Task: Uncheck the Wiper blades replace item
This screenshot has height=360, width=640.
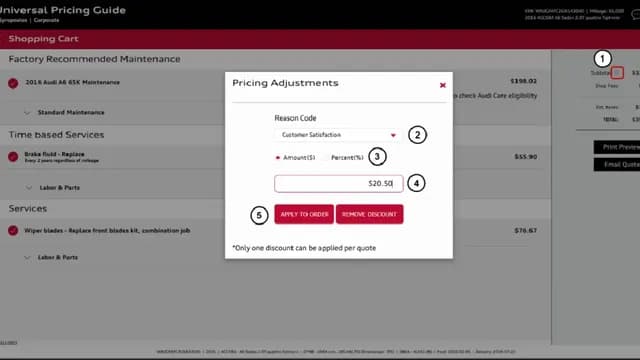Action: [13, 231]
